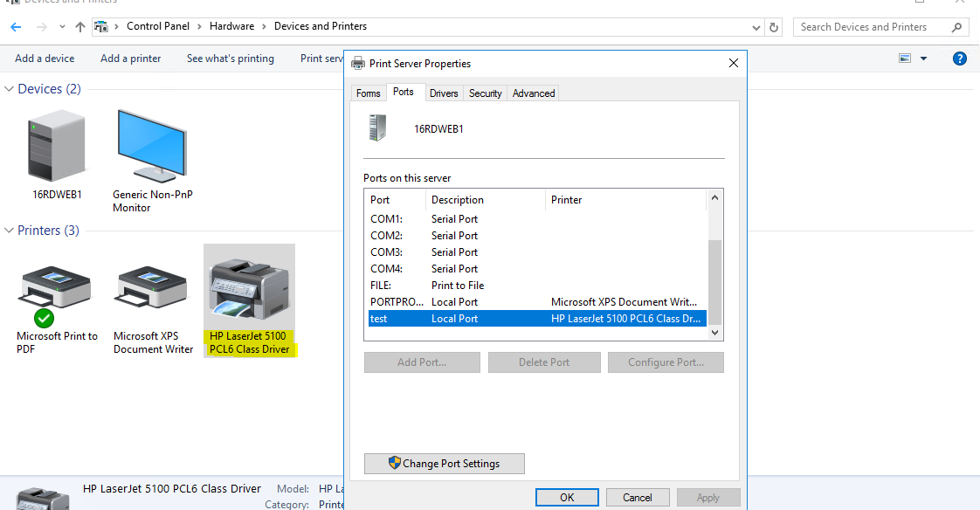
Task: Collapse the Devices (2) section
Action: tap(9, 88)
